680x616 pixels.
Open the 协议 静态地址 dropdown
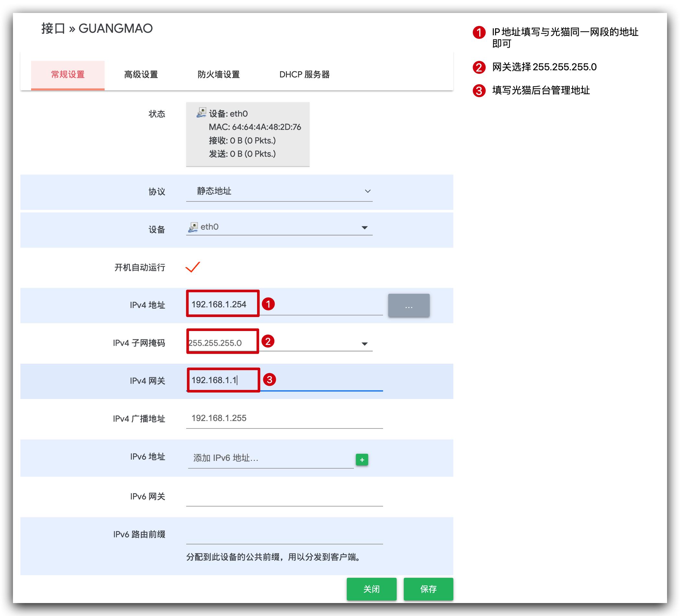click(279, 191)
